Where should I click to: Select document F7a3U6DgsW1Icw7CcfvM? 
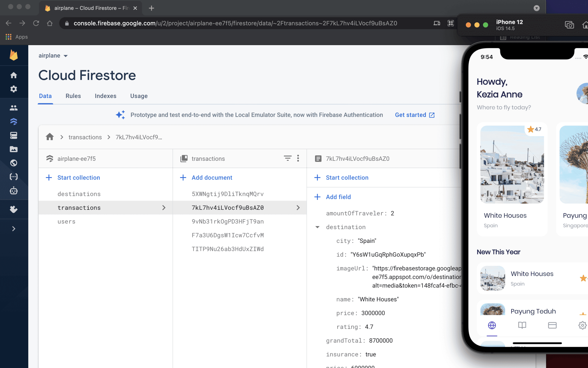pos(240,235)
